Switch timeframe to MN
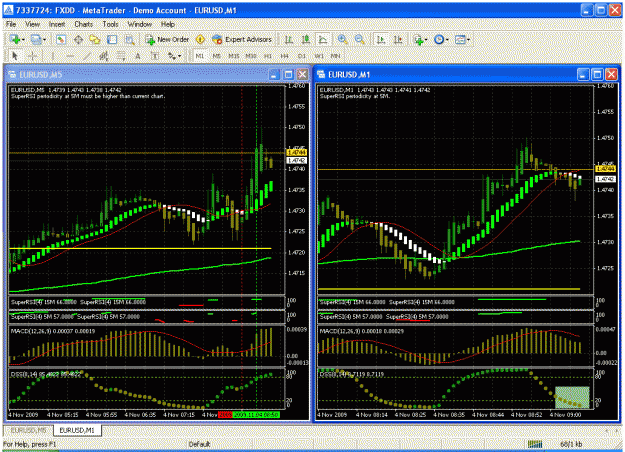This screenshot has width=625, height=452. pyautogui.click(x=336, y=56)
